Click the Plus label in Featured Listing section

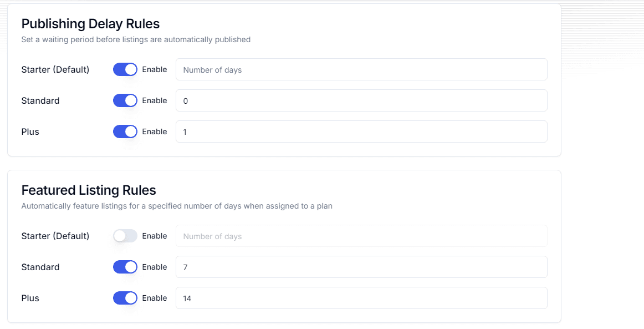[x=30, y=298]
